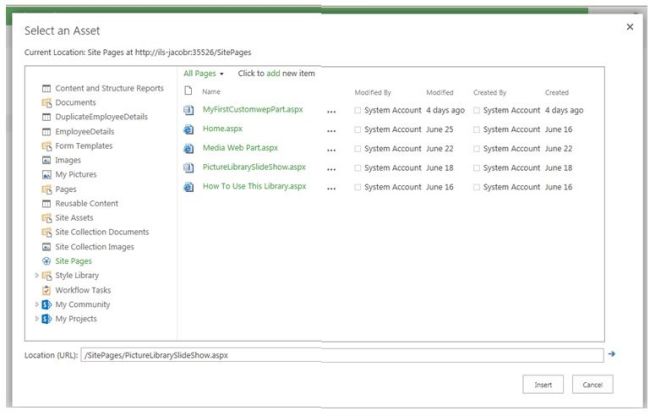Open the How To Use This Library.aspx link
The width and height of the screenshot is (650, 416).
(254, 186)
